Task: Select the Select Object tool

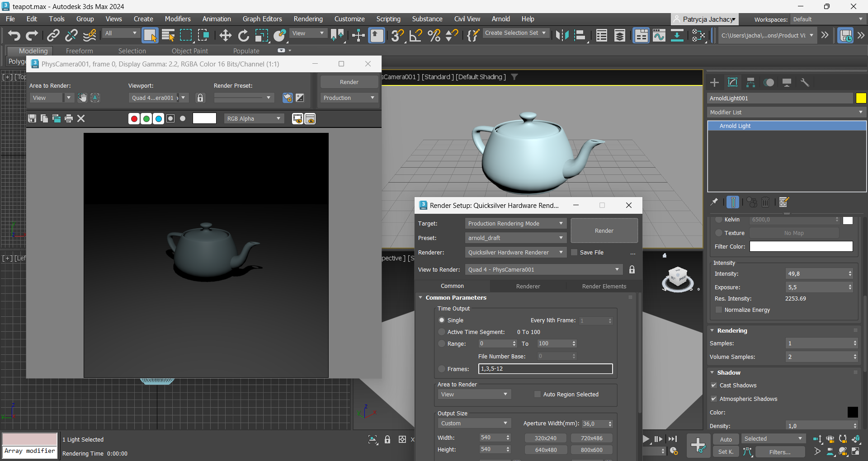Action: point(151,35)
